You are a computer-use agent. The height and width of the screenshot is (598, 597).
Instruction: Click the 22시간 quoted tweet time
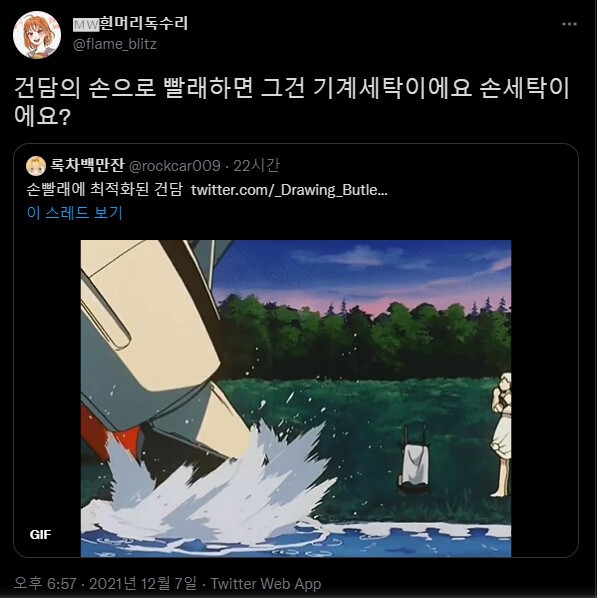coord(256,166)
